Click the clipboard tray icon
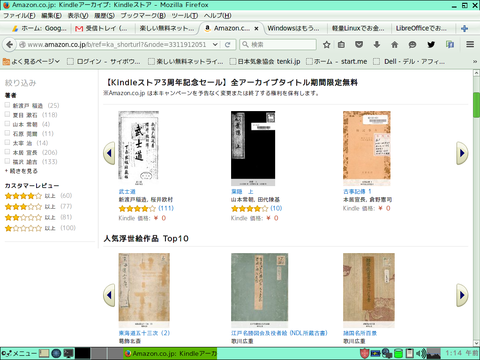 click(410, 353)
